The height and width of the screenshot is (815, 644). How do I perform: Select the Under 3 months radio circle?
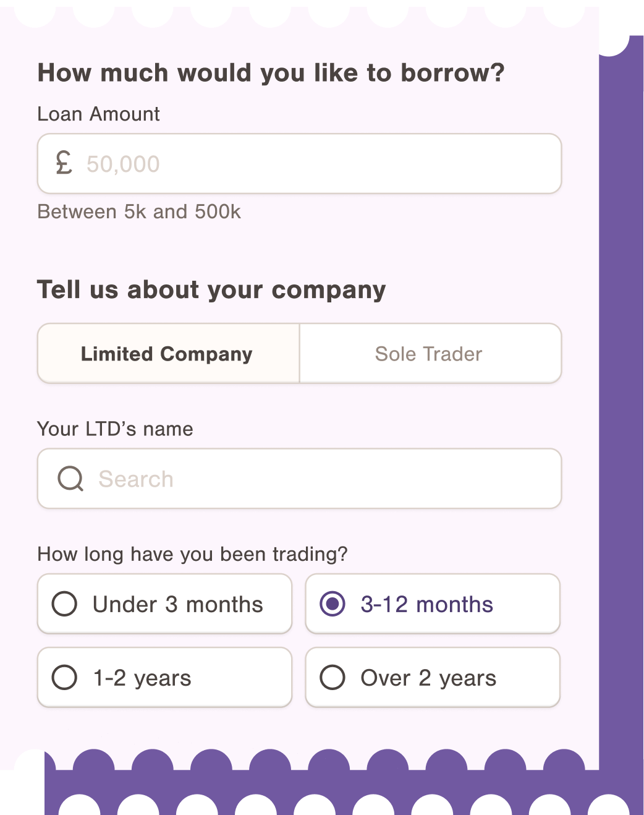click(x=64, y=604)
